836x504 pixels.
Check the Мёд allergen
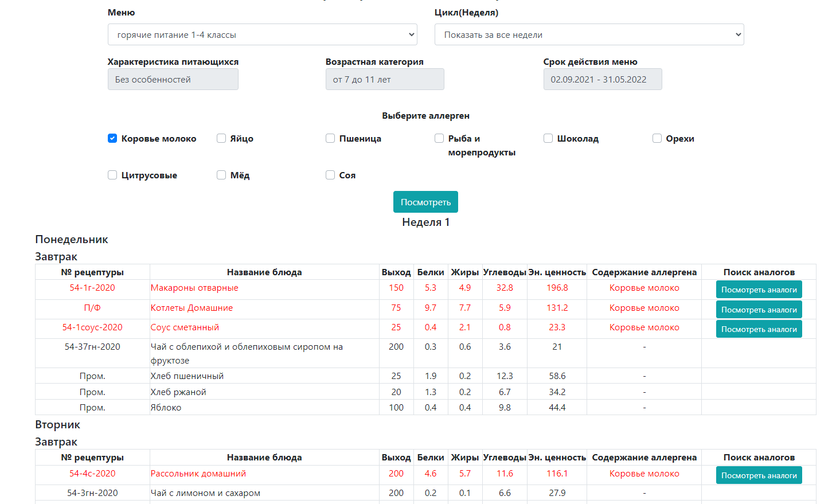221,175
